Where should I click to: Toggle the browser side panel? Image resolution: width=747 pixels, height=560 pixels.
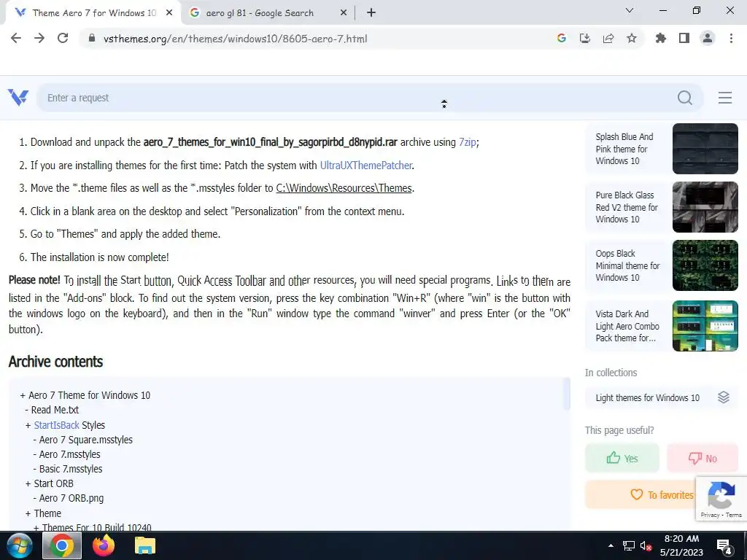point(684,38)
